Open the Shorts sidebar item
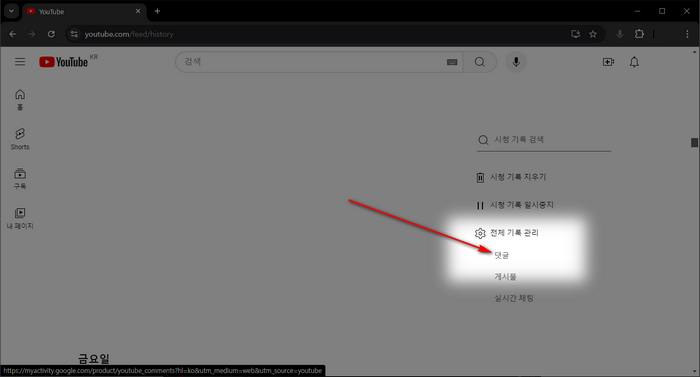Viewport: 700px width, 377px height. [20, 139]
